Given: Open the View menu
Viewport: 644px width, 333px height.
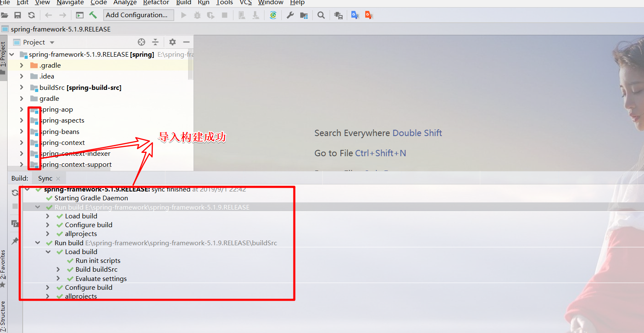Looking at the screenshot, I should pos(42,3).
